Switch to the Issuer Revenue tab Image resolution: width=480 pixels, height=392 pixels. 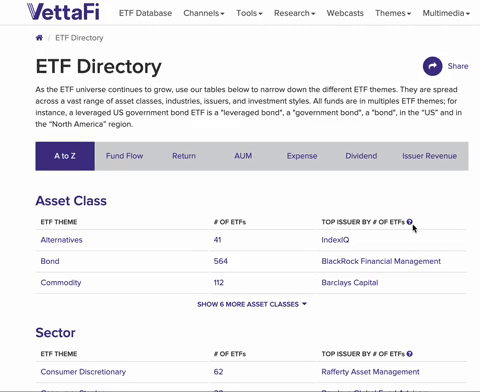pos(429,156)
